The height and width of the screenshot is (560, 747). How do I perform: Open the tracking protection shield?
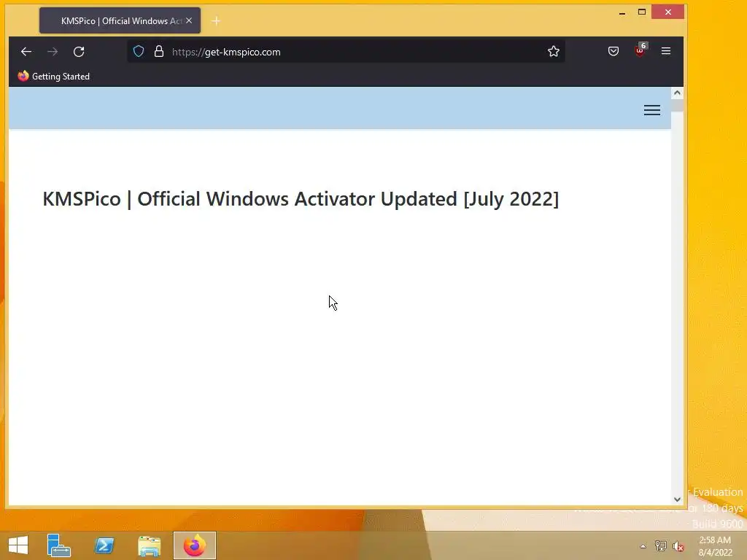pos(139,52)
